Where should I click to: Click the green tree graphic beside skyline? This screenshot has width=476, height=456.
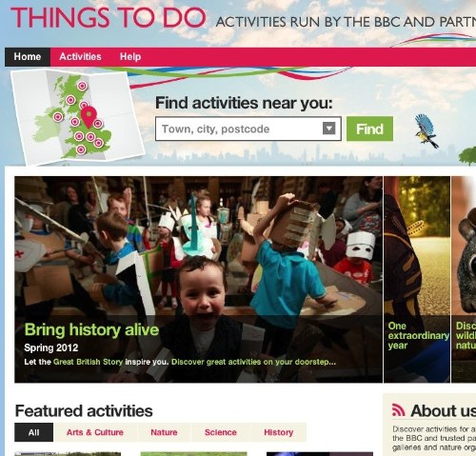467,155
